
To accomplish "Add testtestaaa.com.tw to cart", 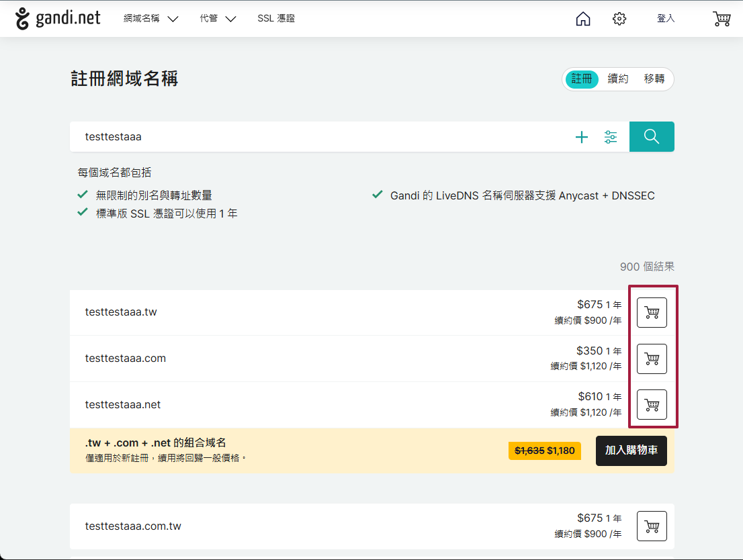I will point(652,526).
